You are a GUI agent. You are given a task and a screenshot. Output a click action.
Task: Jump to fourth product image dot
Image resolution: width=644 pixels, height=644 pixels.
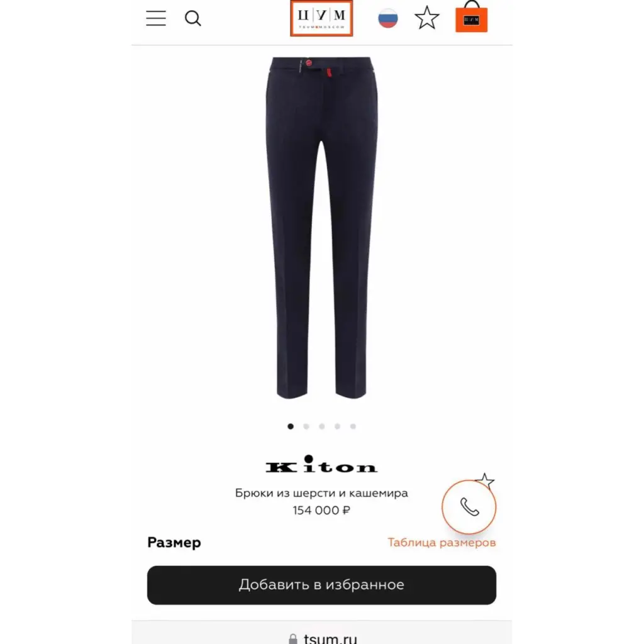337,426
